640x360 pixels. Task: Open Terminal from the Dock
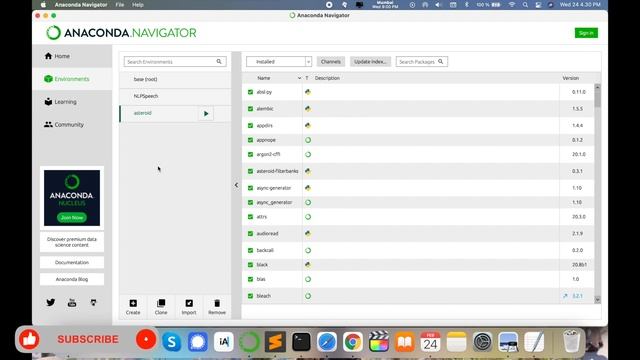pyautogui.click(x=301, y=342)
